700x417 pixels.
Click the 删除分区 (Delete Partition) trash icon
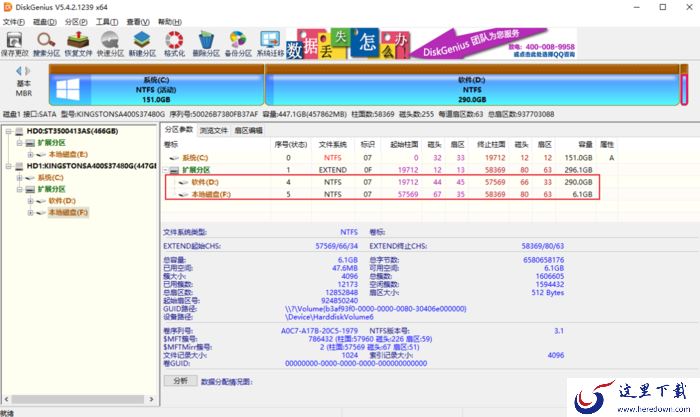(x=206, y=44)
